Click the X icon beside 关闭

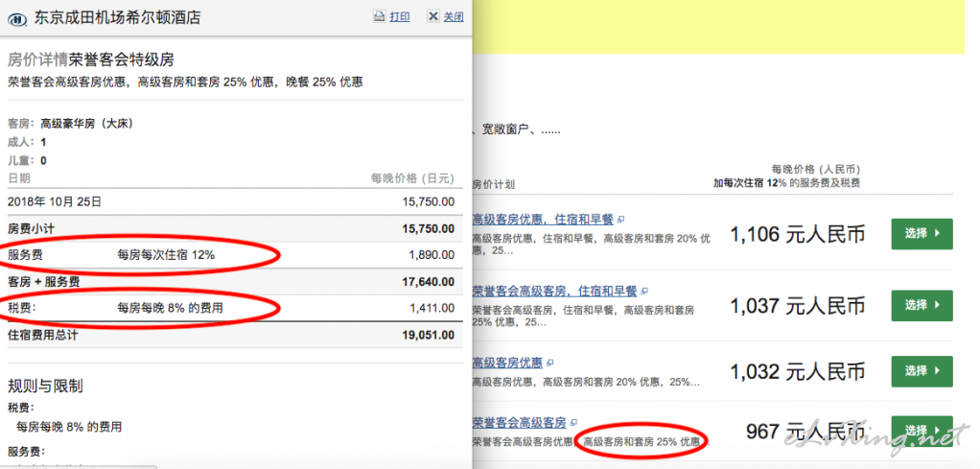[433, 16]
